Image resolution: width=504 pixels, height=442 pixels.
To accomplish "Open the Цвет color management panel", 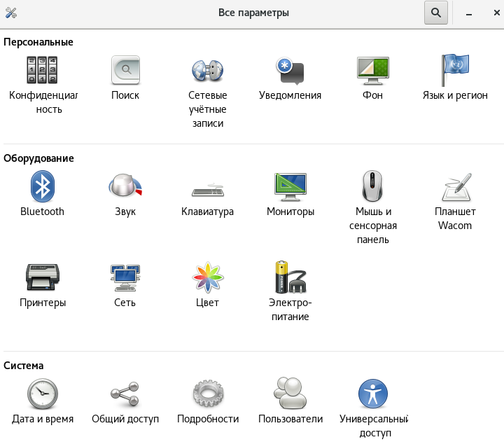I will click(x=207, y=278).
